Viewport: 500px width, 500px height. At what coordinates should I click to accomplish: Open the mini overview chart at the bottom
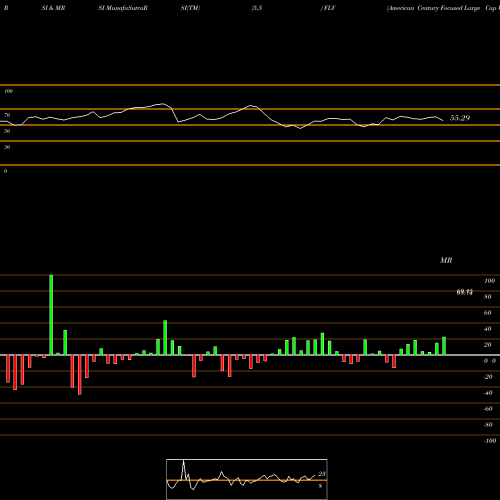coord(247,479)
